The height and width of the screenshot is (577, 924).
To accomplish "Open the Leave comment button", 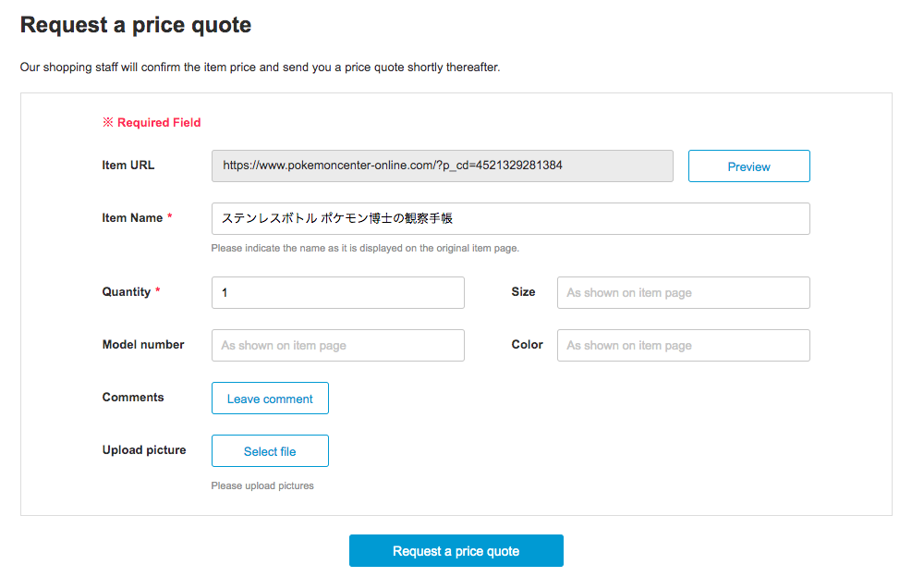I will point(270,399).
